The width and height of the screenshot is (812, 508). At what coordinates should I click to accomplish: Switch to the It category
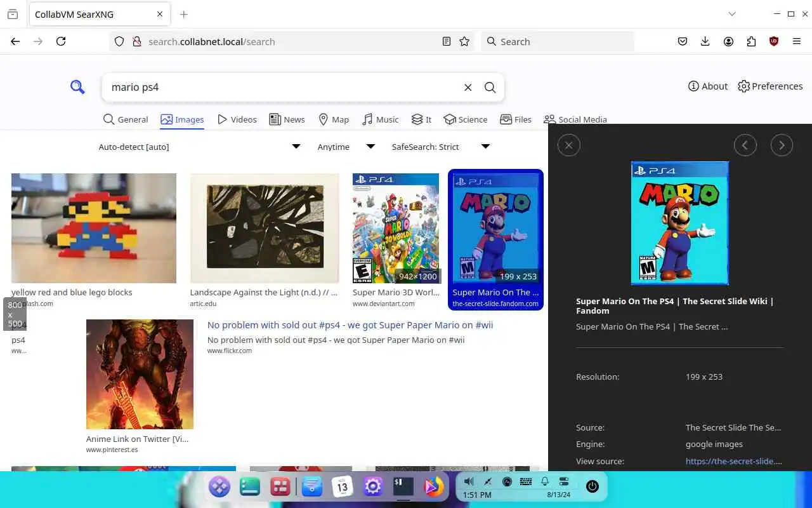[421, 119]
